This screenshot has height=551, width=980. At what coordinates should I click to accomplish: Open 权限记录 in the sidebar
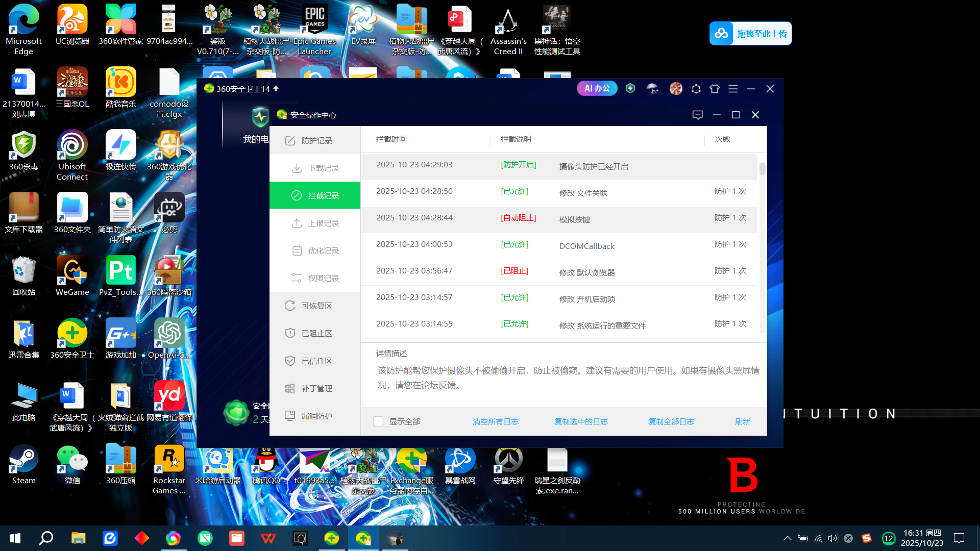click(315, 278)
